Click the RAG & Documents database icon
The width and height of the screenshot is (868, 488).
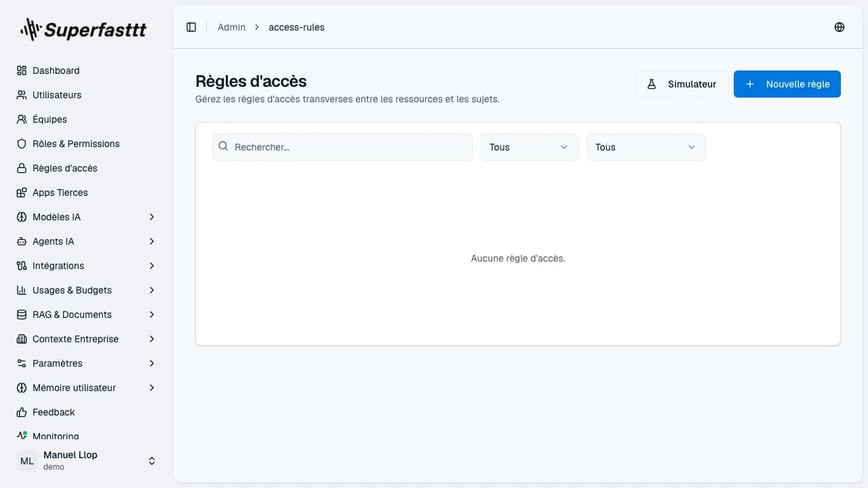22,314
